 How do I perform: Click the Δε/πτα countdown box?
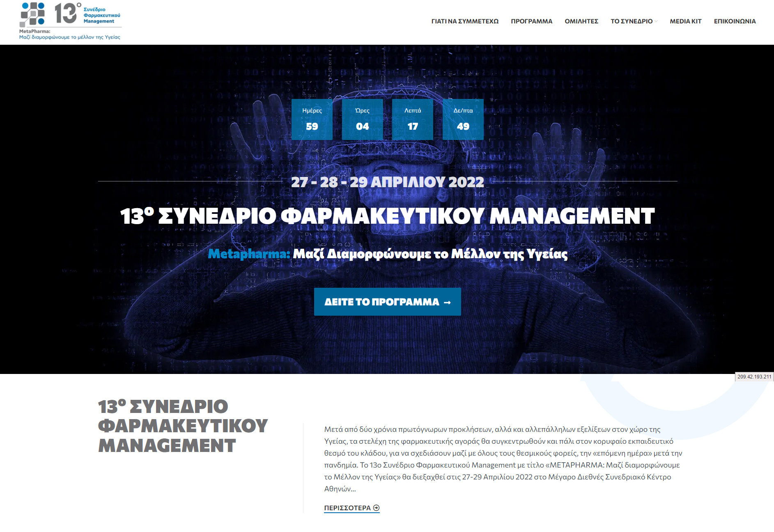click(x=463, y=119)
